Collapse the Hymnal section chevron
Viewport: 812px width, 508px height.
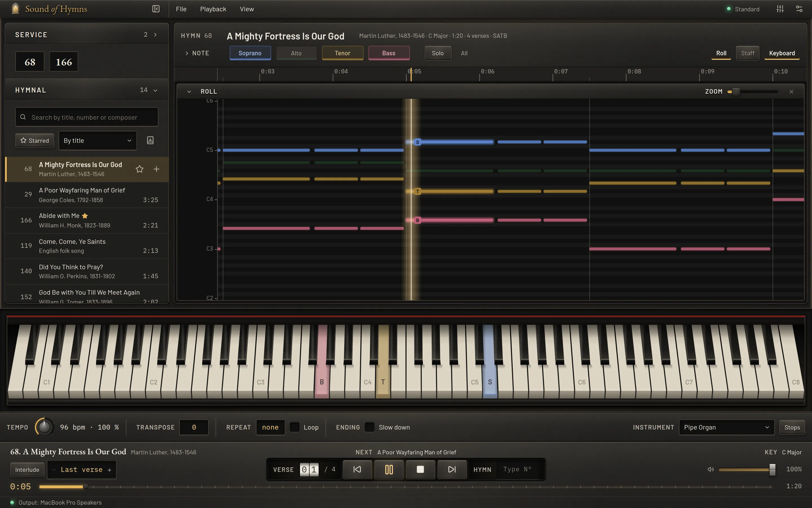pos(155,90)
